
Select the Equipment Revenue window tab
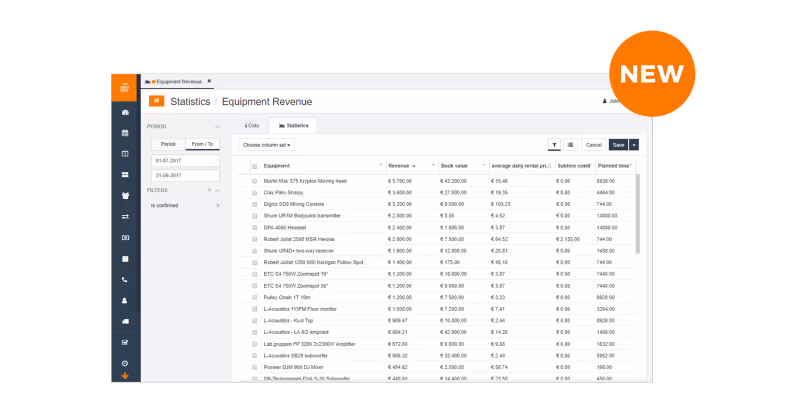pyautogui.click(x=176, y=82)
